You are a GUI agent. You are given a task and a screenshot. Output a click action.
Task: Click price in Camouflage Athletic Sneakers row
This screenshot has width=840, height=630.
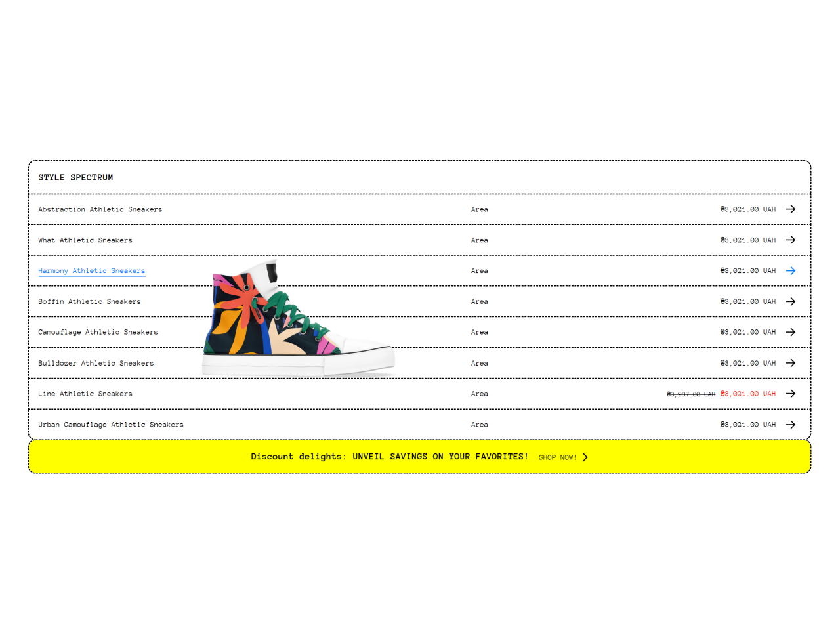pyautogui.click(x=748, y=332)
